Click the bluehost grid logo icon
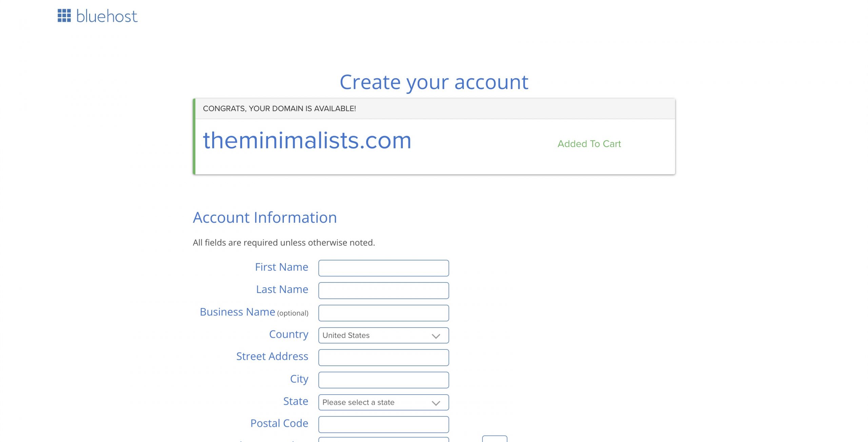This screenshot has height=442, width=868. point(64,16)
